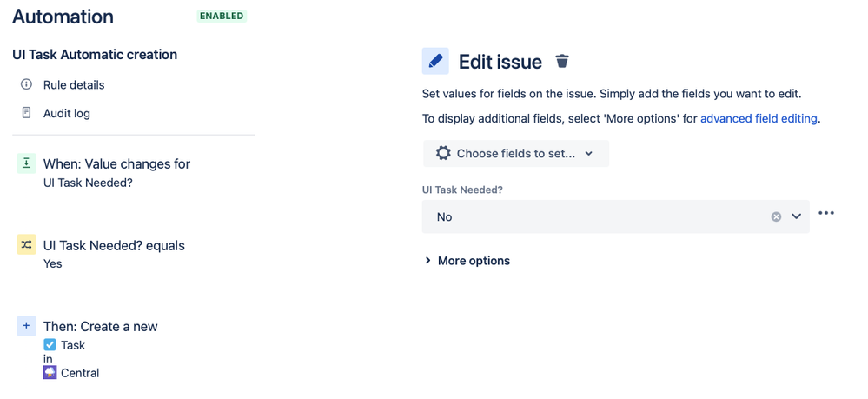Expand More options section
Screen dimensions: 868x399
(467, 261)
